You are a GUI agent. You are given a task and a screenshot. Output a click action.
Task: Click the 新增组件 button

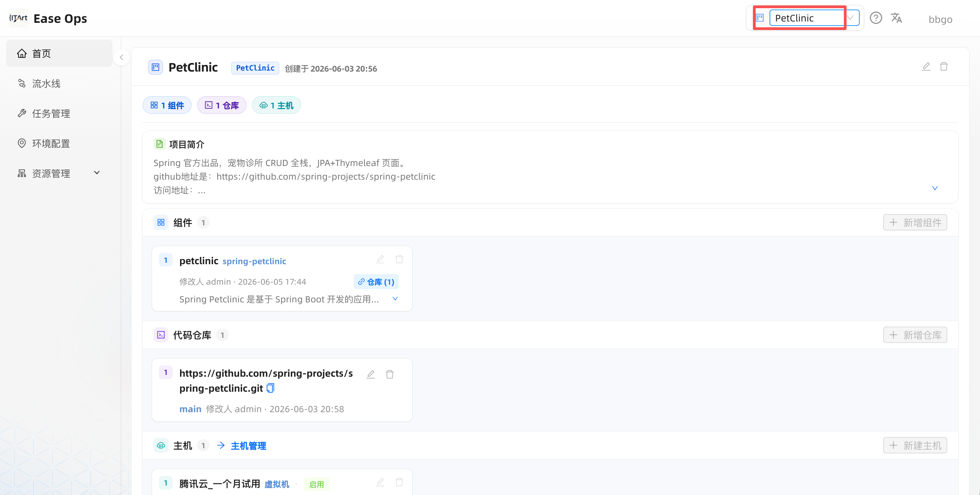(x=915, y=223)
